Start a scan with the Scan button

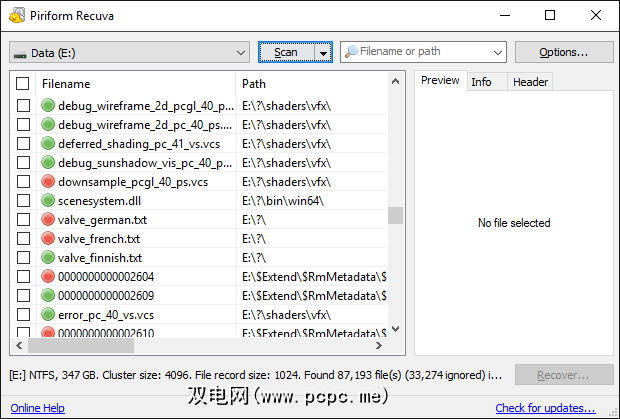click(286, 52)
